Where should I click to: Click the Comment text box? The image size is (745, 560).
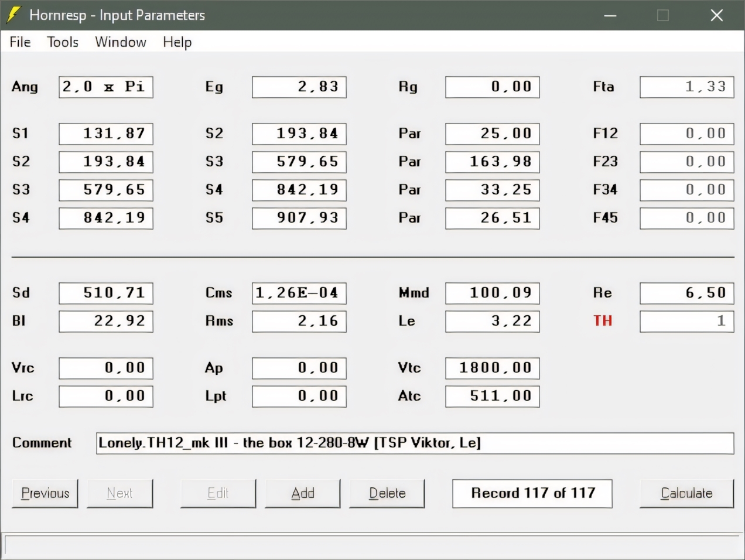(415, 443)
